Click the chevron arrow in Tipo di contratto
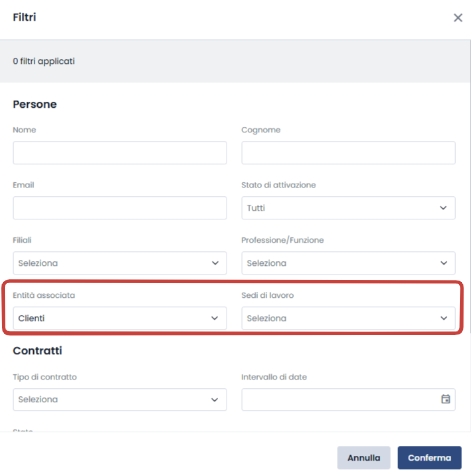 pos(215,399)
